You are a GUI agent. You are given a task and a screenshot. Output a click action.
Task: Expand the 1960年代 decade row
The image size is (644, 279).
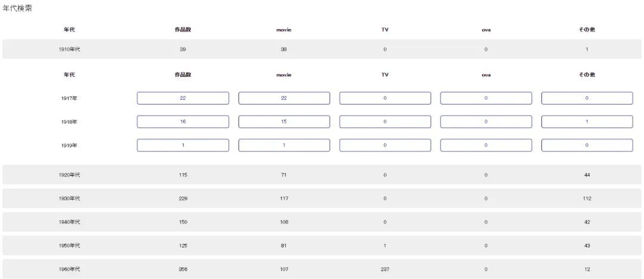(x=69, y=269)
